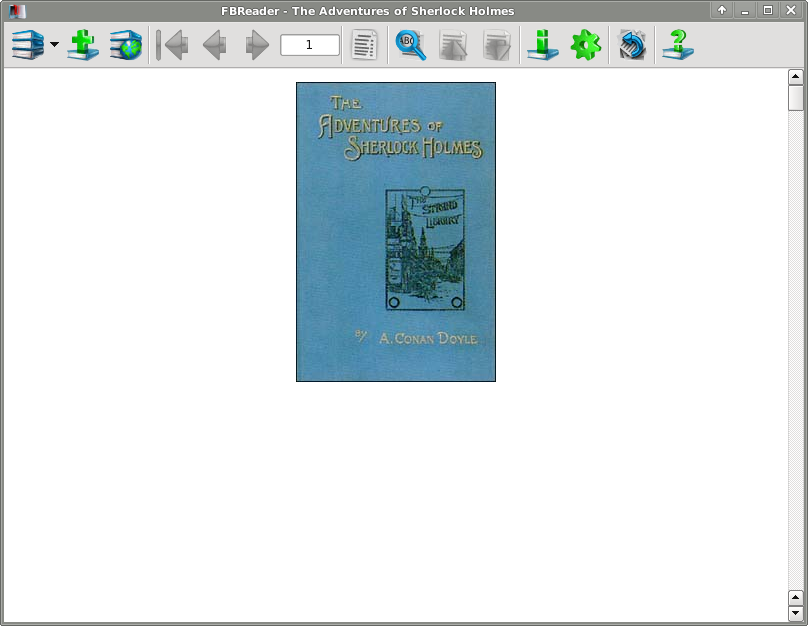Click the scrollbar thumb handle
808x626 pixels.
tap(796, 98)
